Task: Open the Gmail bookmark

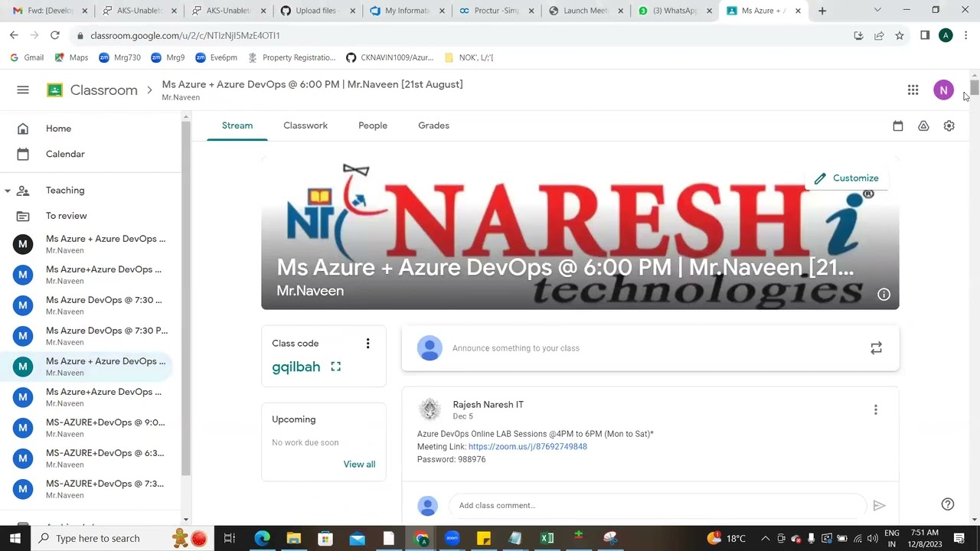Action: (x=27, y=57)
